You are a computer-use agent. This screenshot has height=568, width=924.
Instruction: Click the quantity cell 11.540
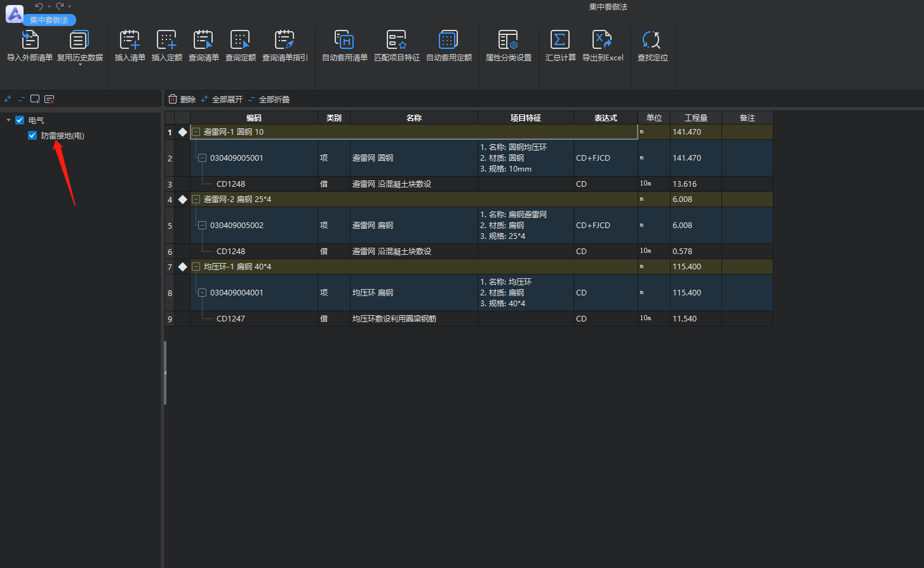click(696, 319)
